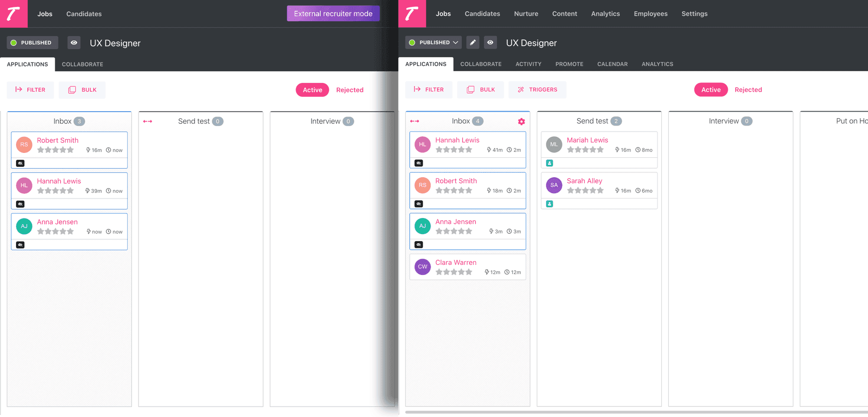Click the Teamtailor logo in the right panel

click(x=412, y=13)
